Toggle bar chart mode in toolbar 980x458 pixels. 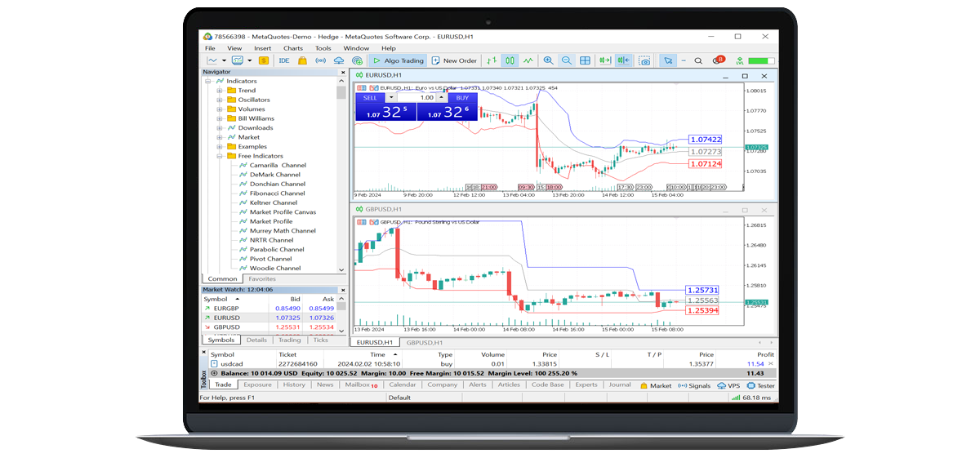(x=491, y=60)
